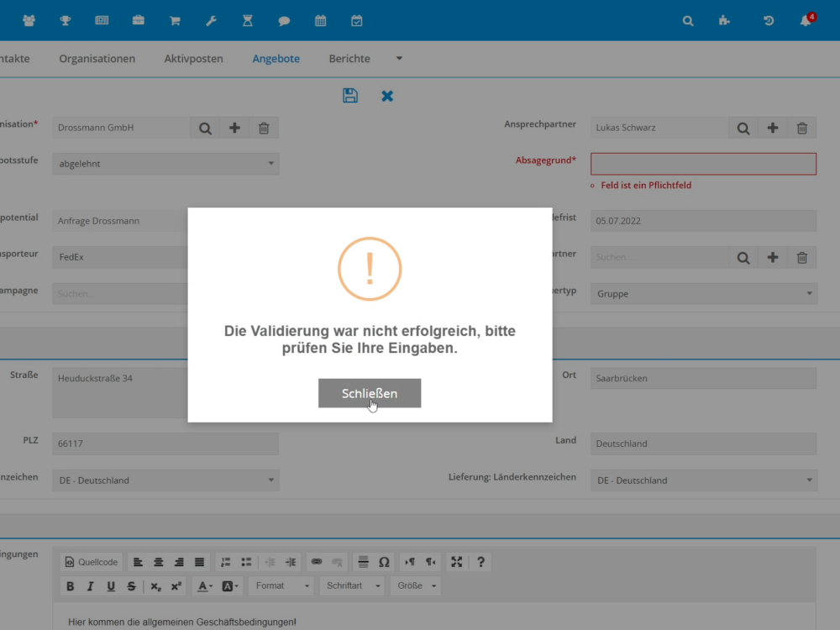Viewport: 840px width, 630px height.
Task: Toggle underline formatting in the editor
Action: coord(111,586)
